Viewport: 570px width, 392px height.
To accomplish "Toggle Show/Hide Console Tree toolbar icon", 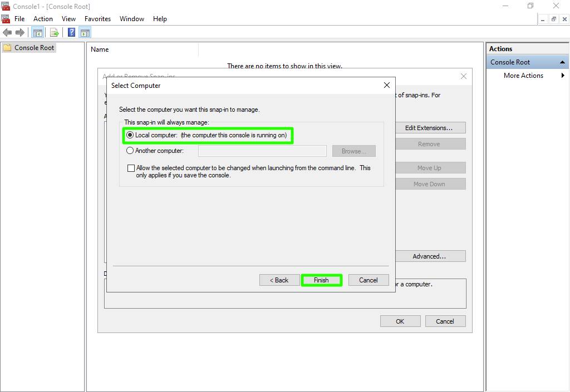I will click(37, 32).
